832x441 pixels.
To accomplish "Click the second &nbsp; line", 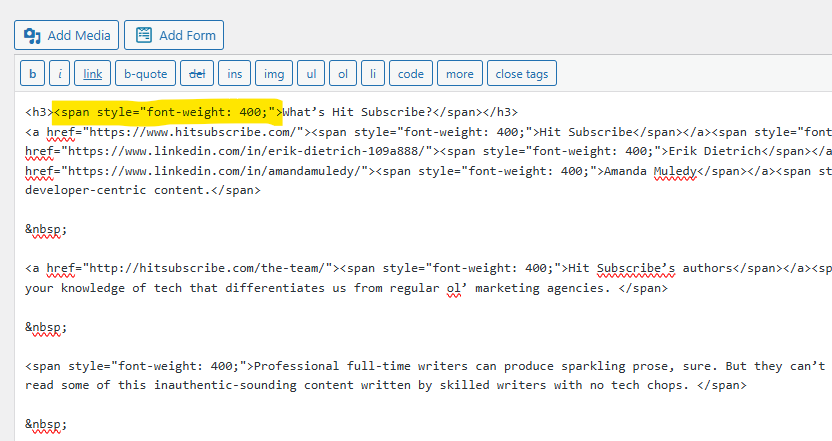I will coord(46,327).
